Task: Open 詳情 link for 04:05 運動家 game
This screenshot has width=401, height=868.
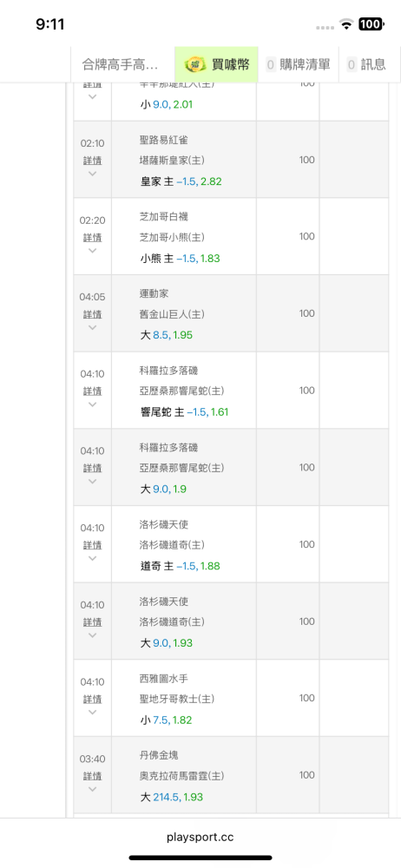Action: 93,314
